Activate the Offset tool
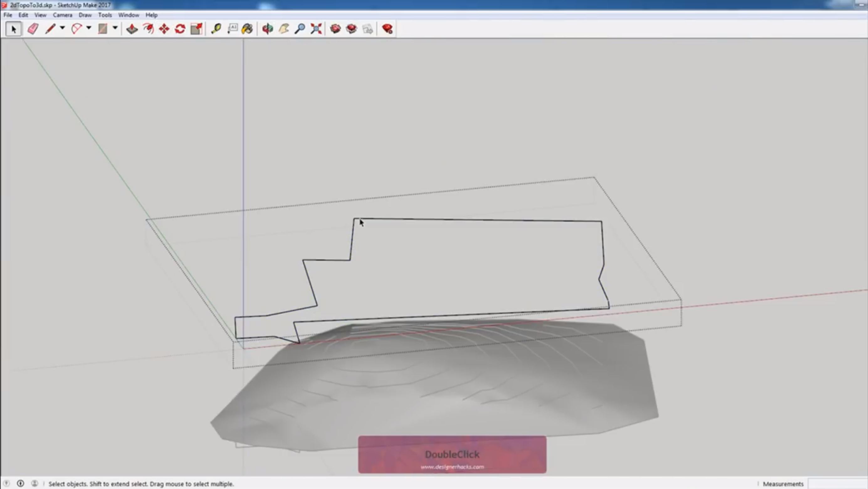Viewport: 868px width, 489px height. tap(148, 29)
